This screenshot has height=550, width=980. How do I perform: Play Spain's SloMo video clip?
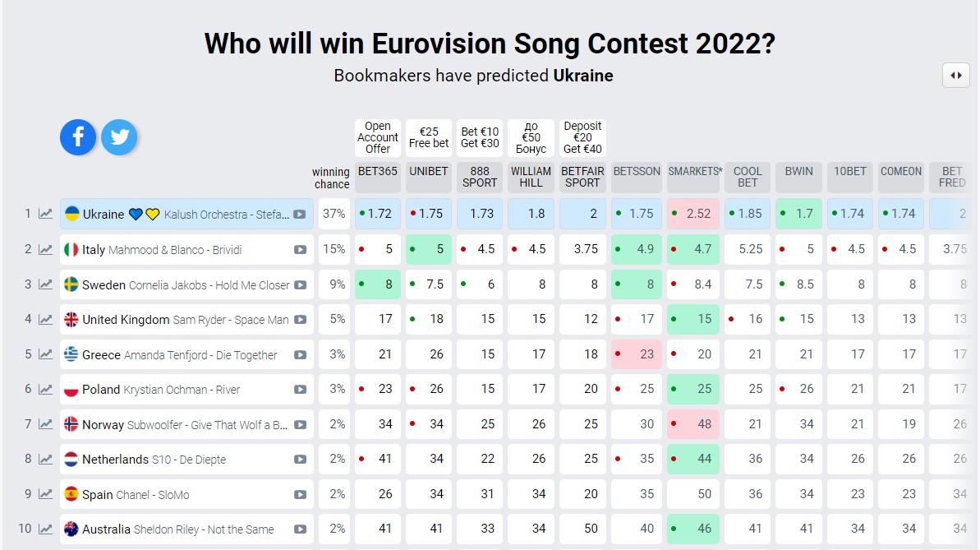click(300, 495)
